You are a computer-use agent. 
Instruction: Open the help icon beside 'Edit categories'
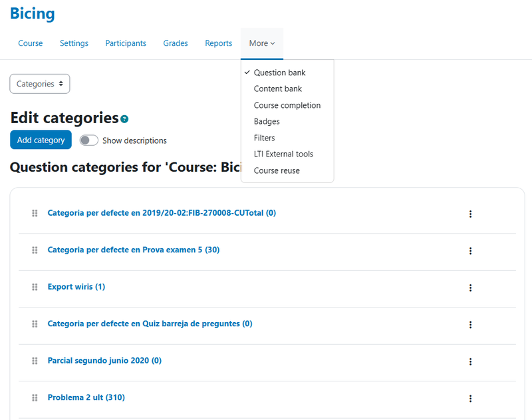pyautogui.click(x=124, y=118)
